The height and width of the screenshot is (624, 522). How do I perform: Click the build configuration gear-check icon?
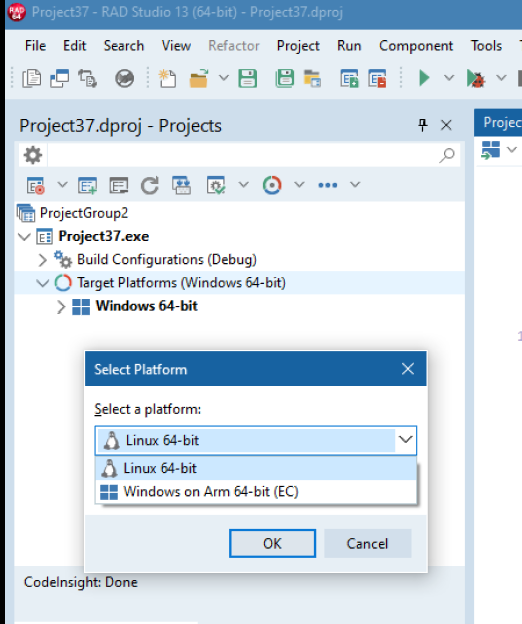(x=216, y=185)
